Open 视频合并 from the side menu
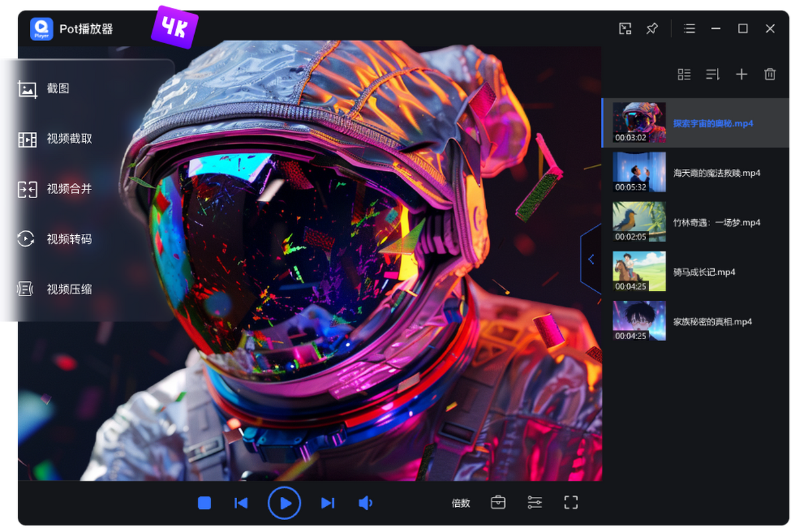The height and width of the screenshot is (532, 795). pyautogui.click(x=70, y=189)
